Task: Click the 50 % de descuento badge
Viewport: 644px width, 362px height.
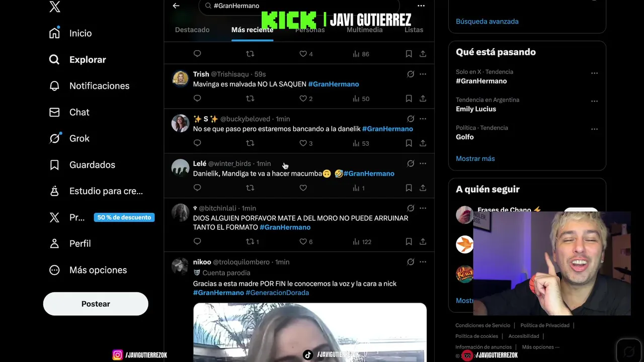Action: pos(124,218)
